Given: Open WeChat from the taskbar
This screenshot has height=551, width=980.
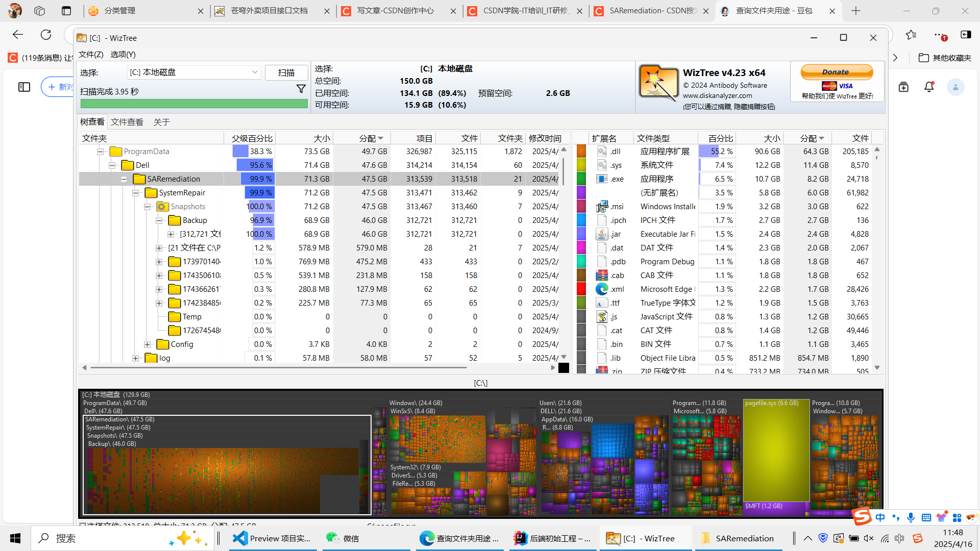Looking at the screenshot, I should click(x=343, y=538).
